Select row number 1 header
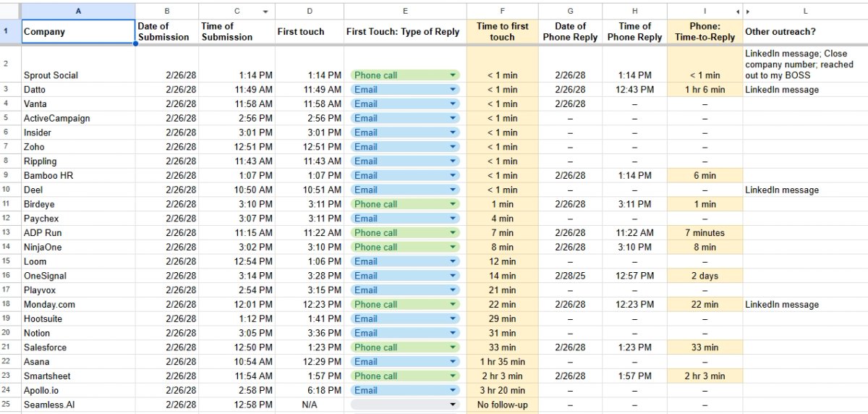Viewport: 868px width, 414px height. click(x=10, y=32)
